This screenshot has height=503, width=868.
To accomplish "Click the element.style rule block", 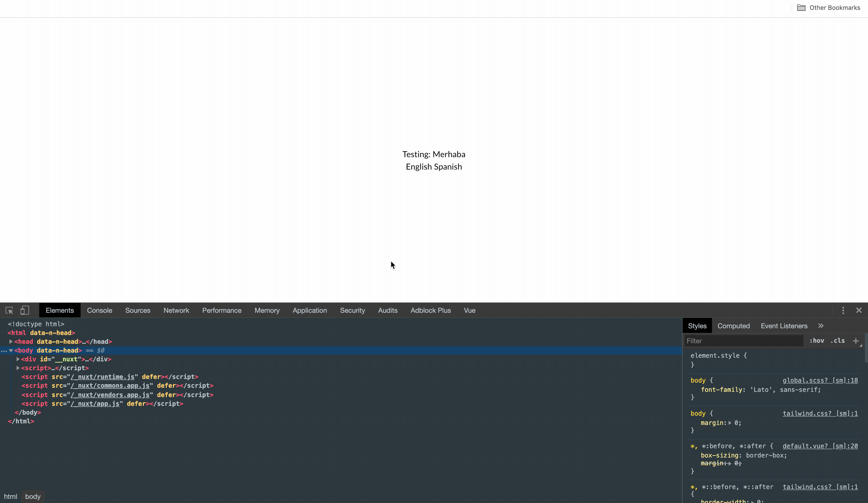I will (719, 360).
